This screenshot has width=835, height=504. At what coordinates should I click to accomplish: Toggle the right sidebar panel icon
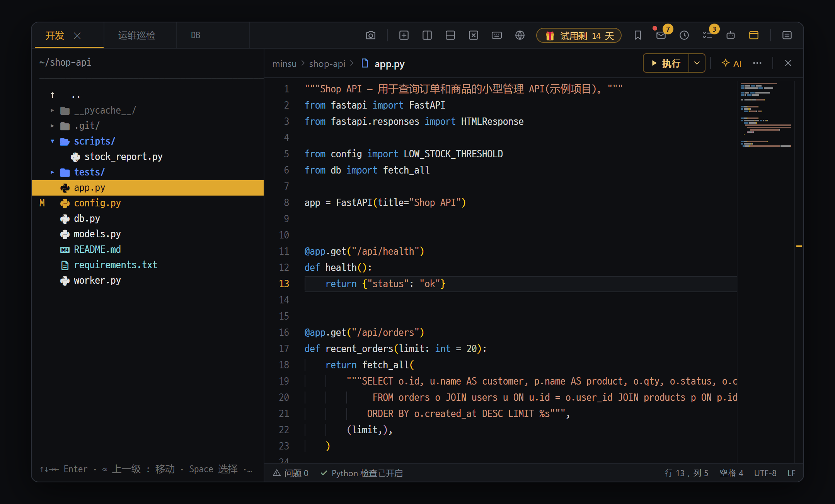click(x=787, y=36)
